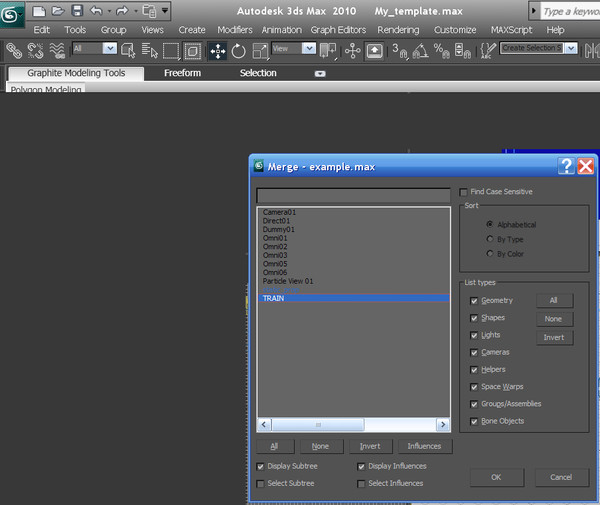Uncheck the Shapes list type
The width and height of the screenshot is (600, 505).
[474, 318]
